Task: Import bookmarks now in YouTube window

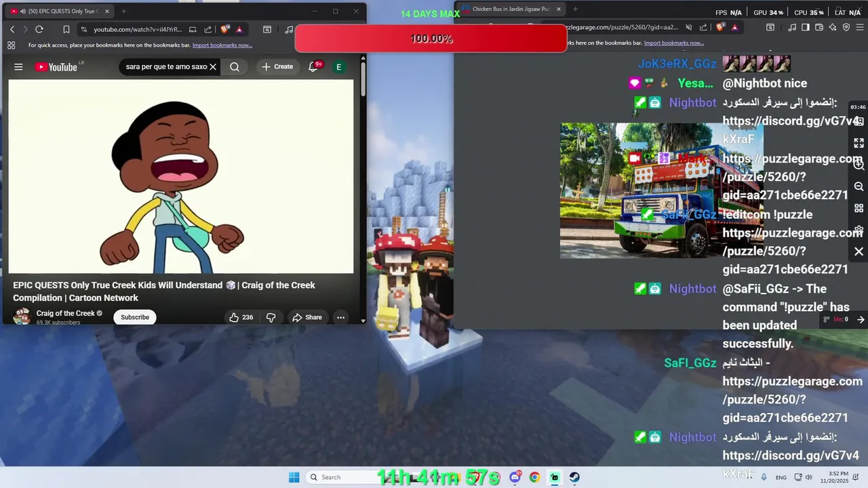Action: pos(222,45)
